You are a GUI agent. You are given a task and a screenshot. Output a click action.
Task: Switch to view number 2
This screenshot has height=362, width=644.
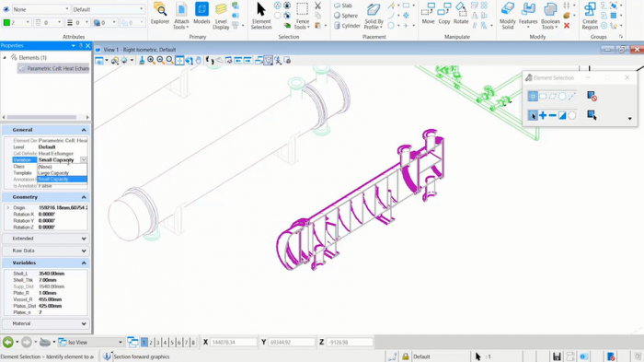[x=151, y=343]
